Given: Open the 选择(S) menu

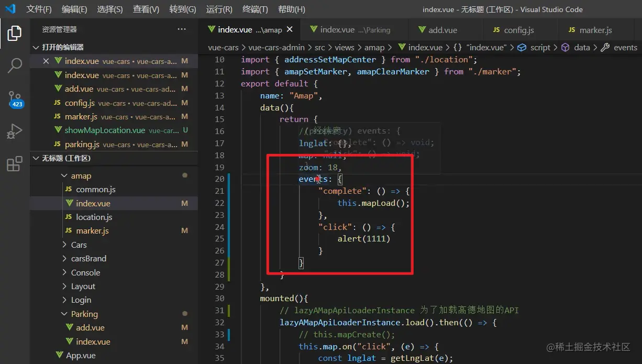Looking at the screenshot, I should tap(110, 9).
